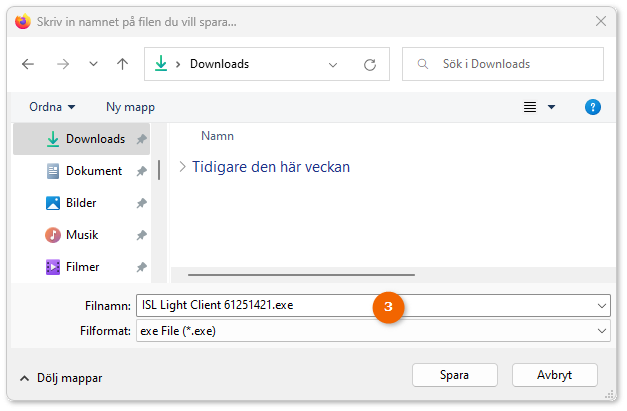The width and height of the screenshot is (627, 411).
Task: Expand 'Tidigare den här veckan' group
Action: (182, 167)
